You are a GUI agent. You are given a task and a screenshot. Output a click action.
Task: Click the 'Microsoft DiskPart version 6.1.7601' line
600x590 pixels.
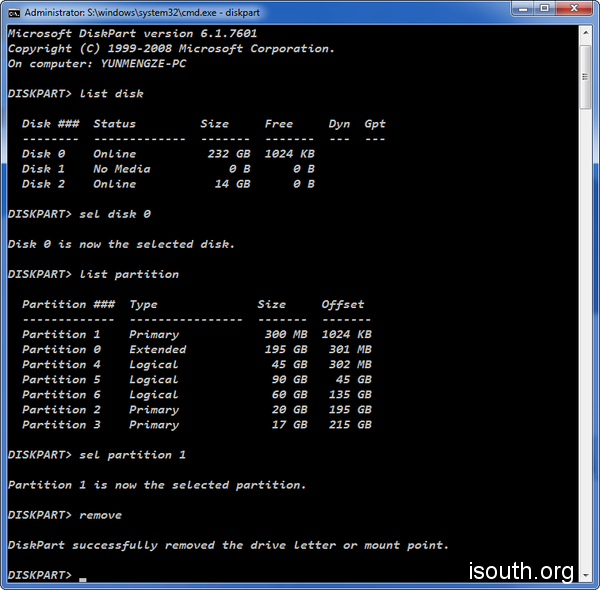click(x=132, y=34)
